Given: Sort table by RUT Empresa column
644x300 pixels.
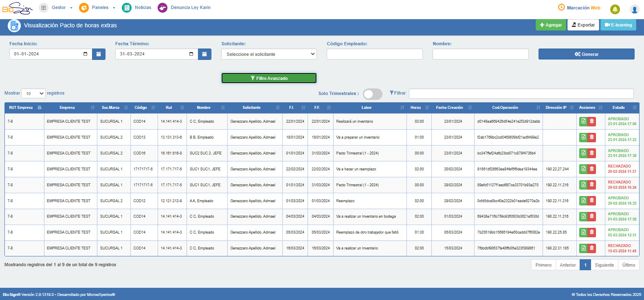Looking at the screenshot, I should 25,108.
